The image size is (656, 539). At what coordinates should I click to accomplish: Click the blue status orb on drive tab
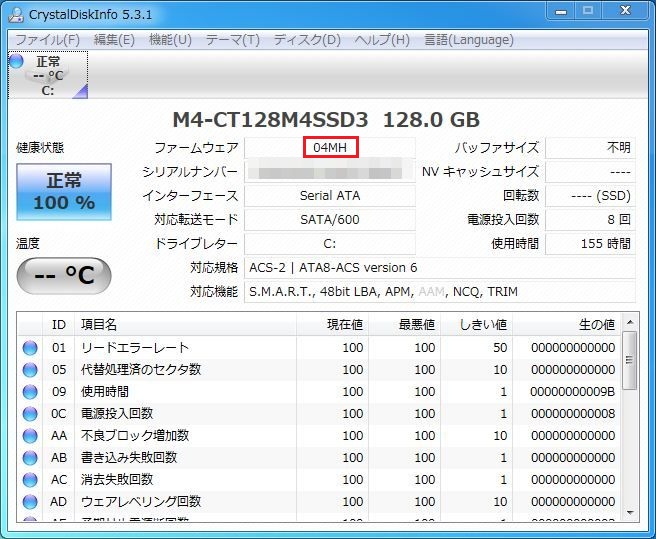(x=16, y=61)
